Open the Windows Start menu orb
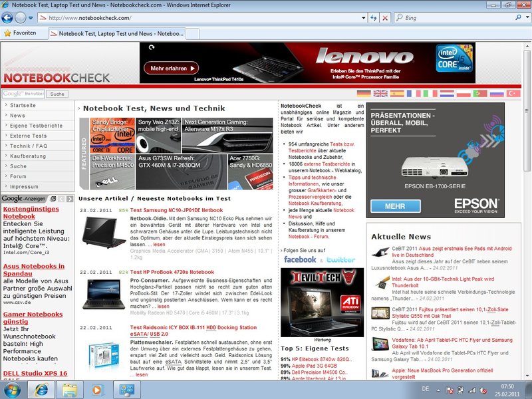The height and width of the screenshot is (399, 532). [12, 390]
